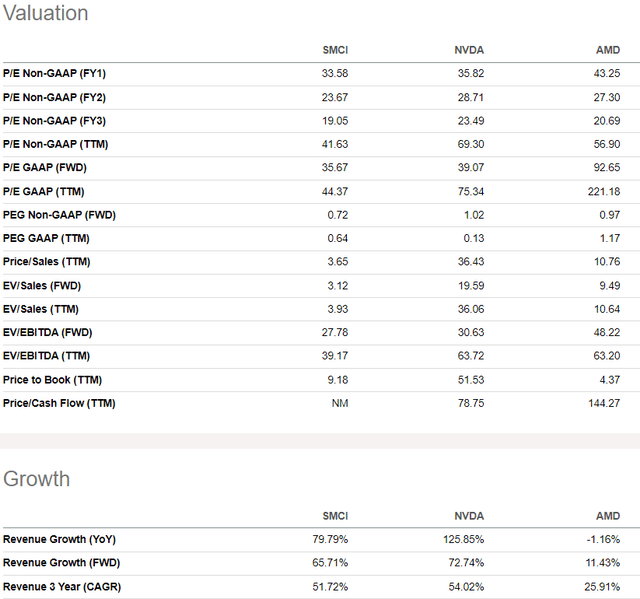The height and width of the screenshot is (599, 640).
Task: Click the AMD header in Growth table
Action: (608, 516)
